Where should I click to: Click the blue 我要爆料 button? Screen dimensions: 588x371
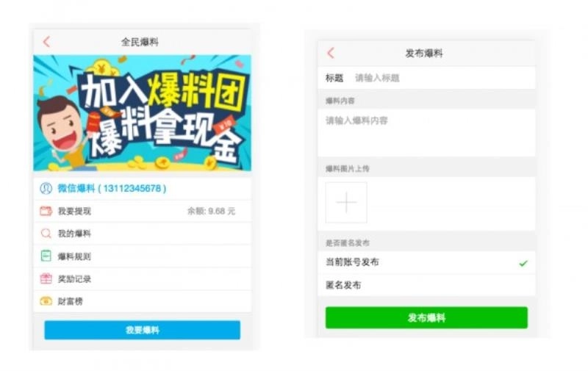click(x=142, y=330)
